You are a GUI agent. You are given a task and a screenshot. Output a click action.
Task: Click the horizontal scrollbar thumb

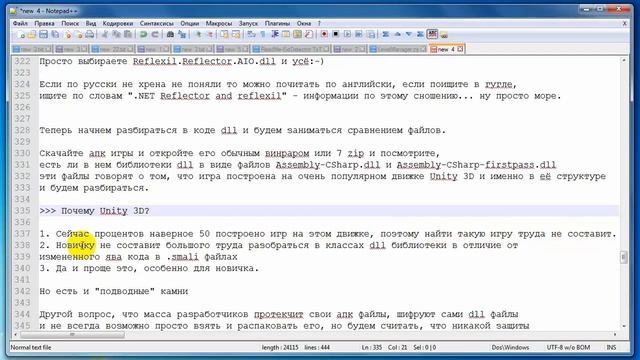pyautogui.click(x=72, y=335)
